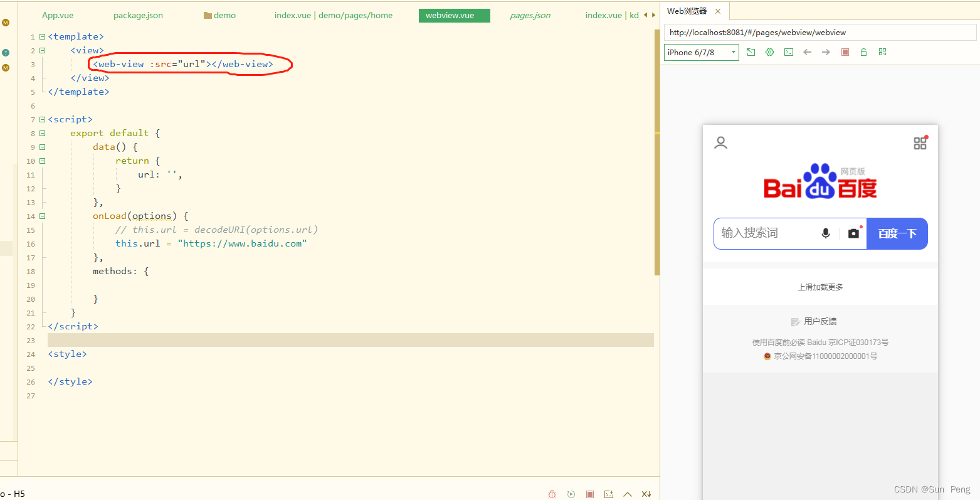
Task: Open the 京ICP证030173号 footer link
Action: pyautogui.click(x=858, y=343)
